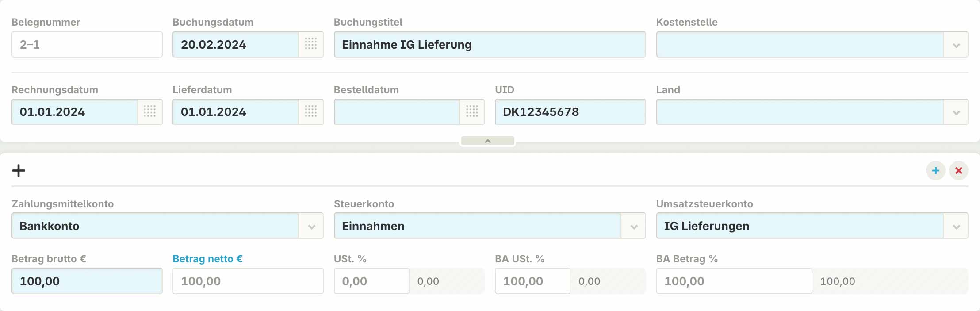Open the Land dropdown

pyautogui.click(x=957, y=112)
